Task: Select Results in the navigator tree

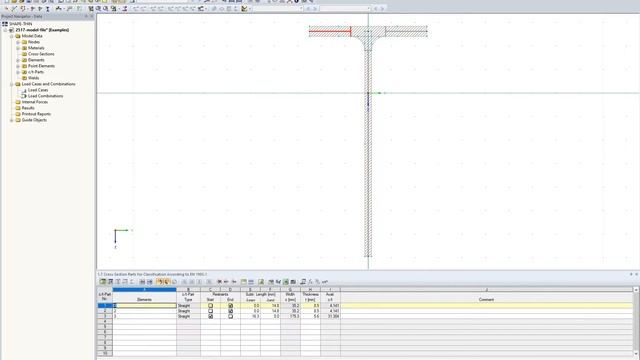Action: 28,108
